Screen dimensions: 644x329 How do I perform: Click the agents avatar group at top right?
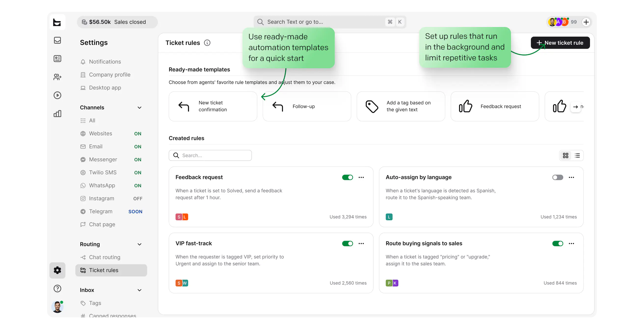pos(558,22)
